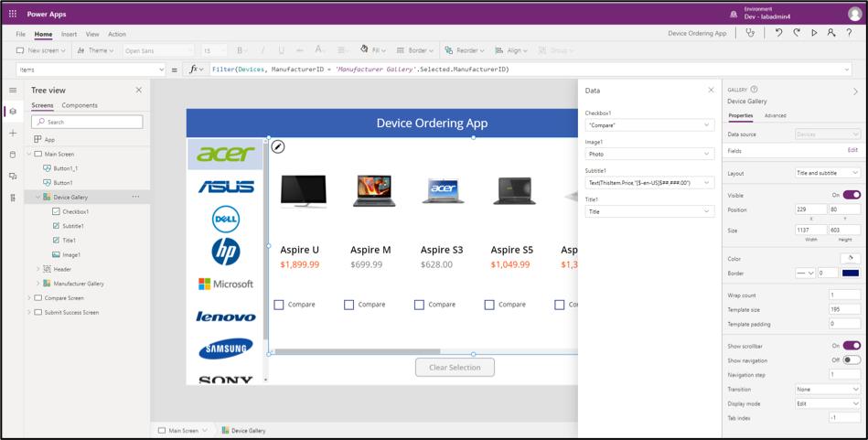The width and height of the screenshot is (868, 440).
Task: Redo the last action
Action: tap(796, 33)
